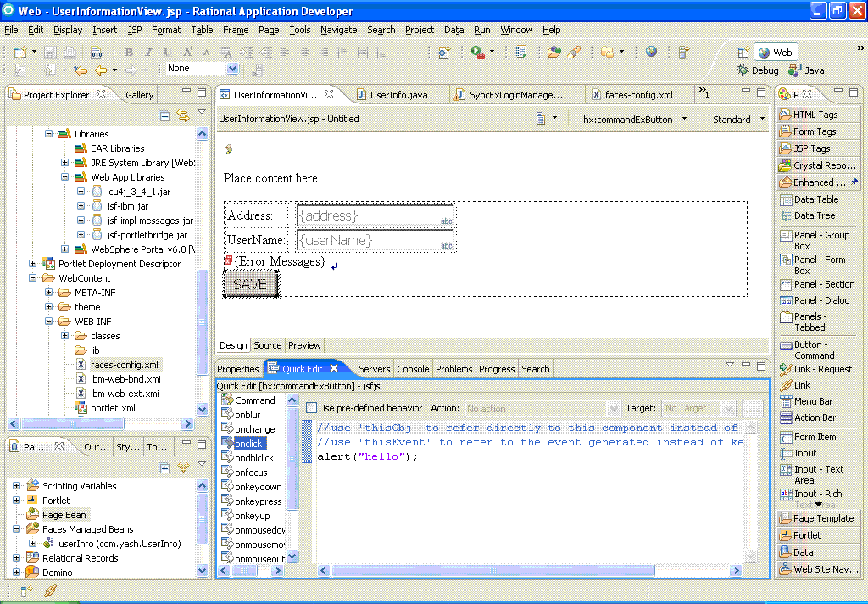Open HTML Tags palette drawer
868x604 pixels.
click(819, 115)
